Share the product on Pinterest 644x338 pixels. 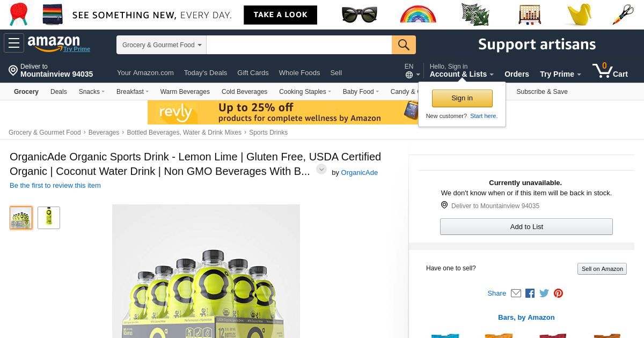coord(558,293)
